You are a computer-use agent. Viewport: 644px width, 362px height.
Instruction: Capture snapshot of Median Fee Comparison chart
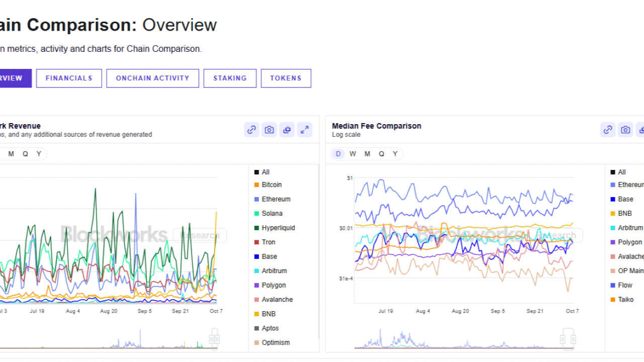point(625,129)
